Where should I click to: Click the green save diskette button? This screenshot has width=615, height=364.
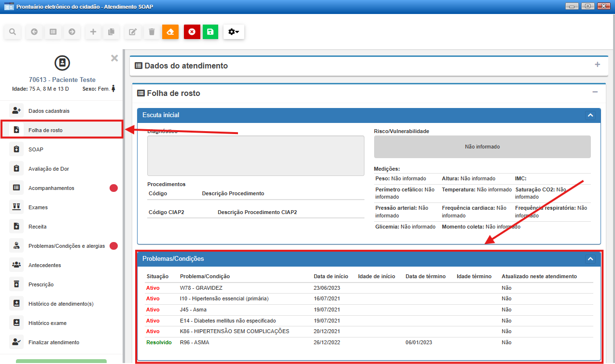(x=210, y=32)
